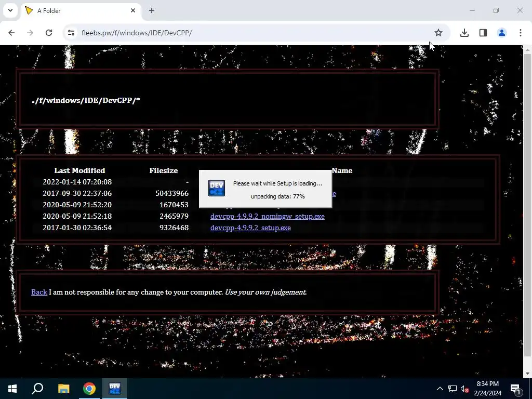
Task: Show hidden system tray icons
Action: click(440, 389)
